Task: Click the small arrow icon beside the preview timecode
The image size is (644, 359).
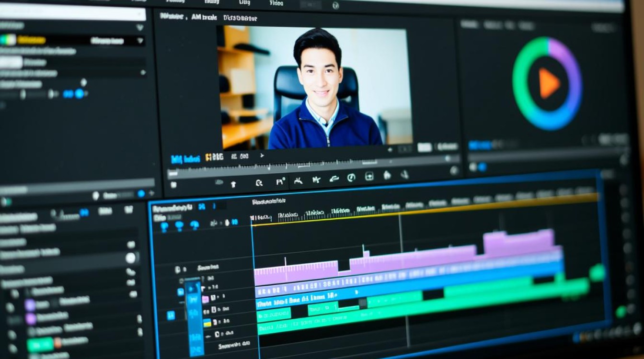Action: tap(262, 156)
